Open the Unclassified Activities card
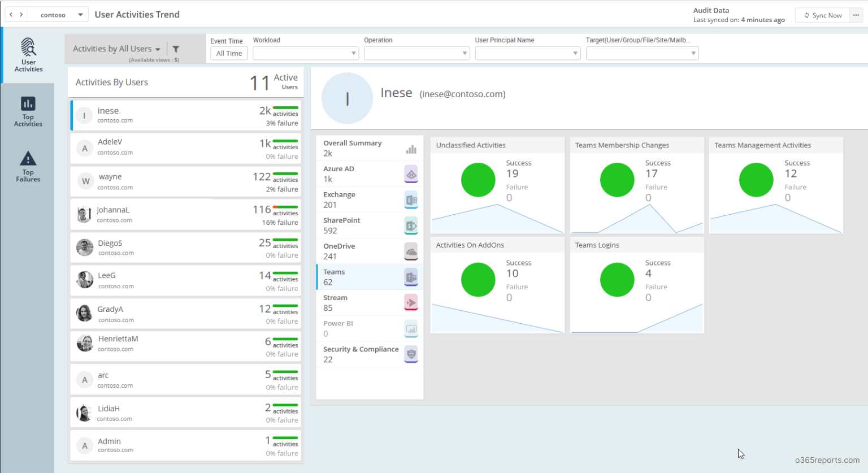Viewport: 868px width, 473px height. coord(497,185)
